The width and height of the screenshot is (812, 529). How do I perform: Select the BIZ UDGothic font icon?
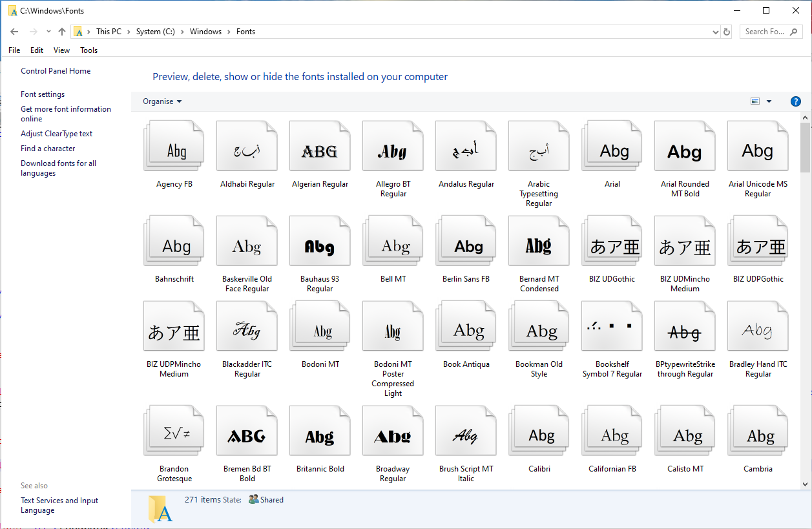612,242
